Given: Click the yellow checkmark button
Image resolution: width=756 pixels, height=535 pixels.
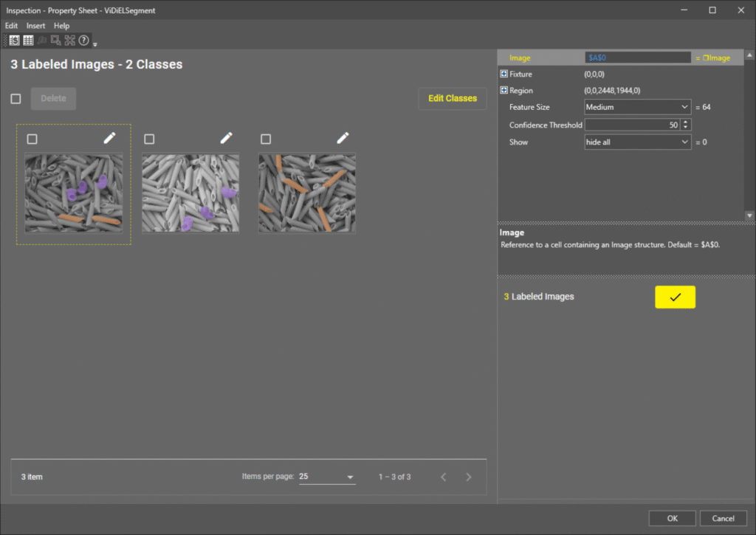Looking at the screenshot, I should point(675,297).
